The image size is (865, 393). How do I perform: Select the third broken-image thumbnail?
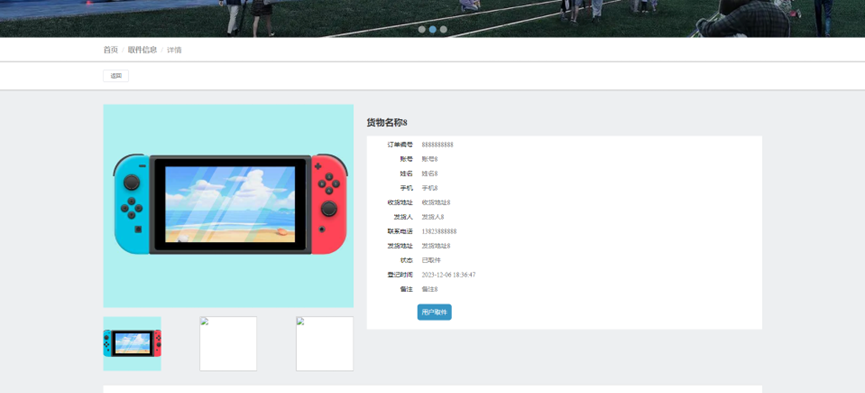(x=325, y=343)
